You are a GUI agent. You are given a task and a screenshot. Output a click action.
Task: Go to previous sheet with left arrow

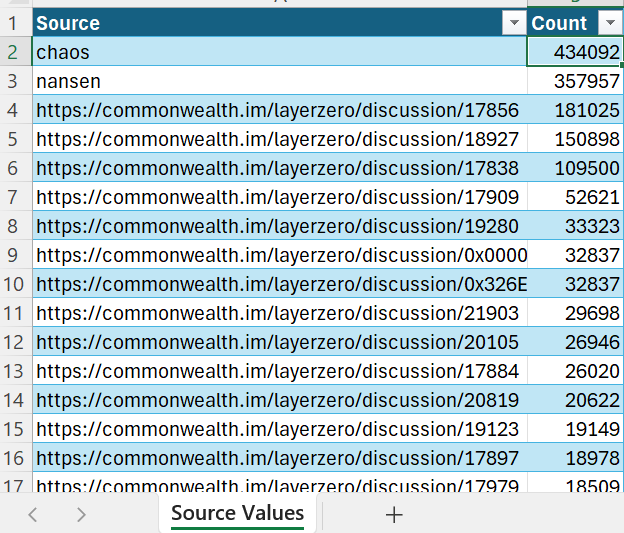33,514
